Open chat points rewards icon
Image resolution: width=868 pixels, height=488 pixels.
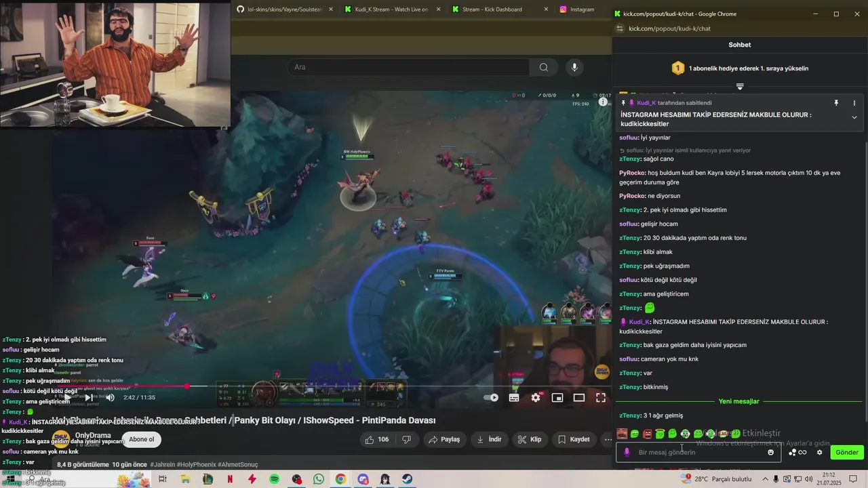tap(797, 452)
